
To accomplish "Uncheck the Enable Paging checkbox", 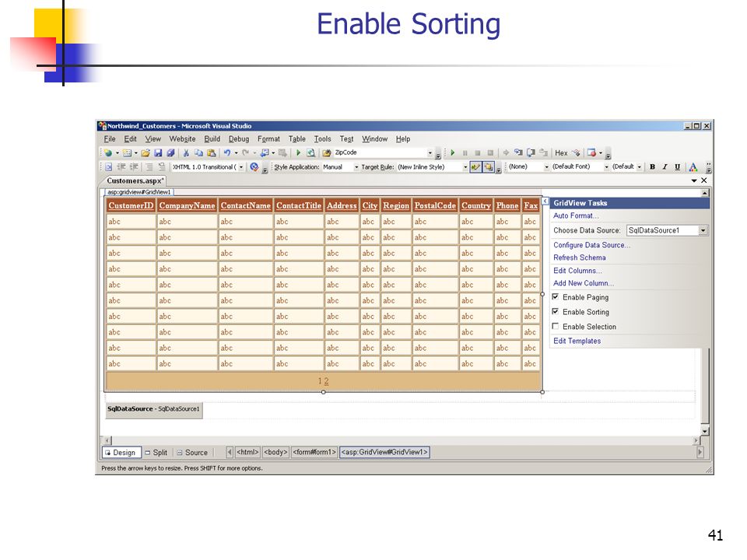I will tap(556, 296).
